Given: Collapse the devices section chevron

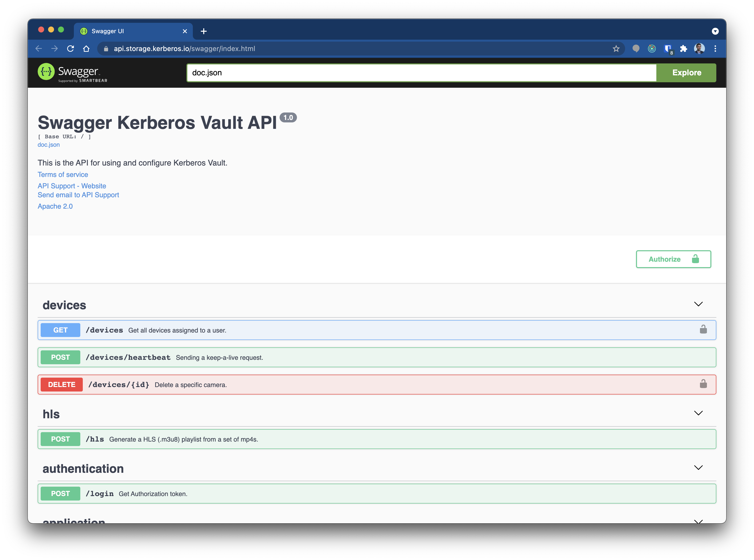Looking at the screenshot, I should [698, 304].
